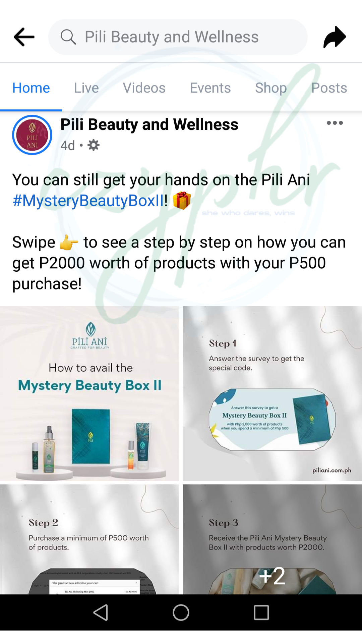Tap the Android recent apps square
The image size is (362, 644).
click(x=261, y=612)
